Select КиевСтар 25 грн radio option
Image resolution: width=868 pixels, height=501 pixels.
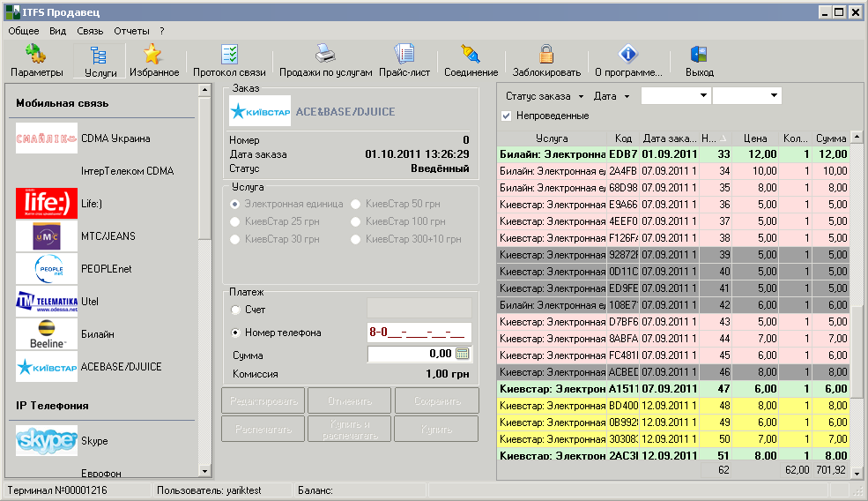coord(234,221)
